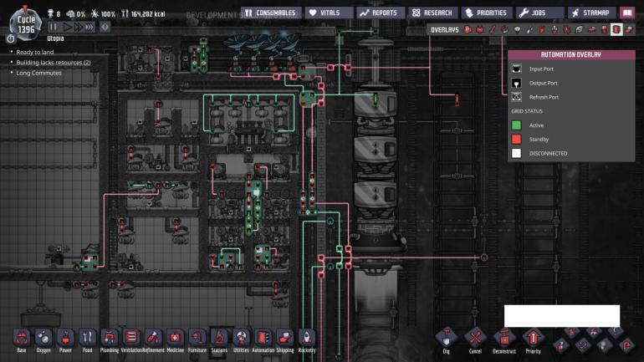Activate the Deconstruct tool

pyautogui.click(x=503, y=339)
